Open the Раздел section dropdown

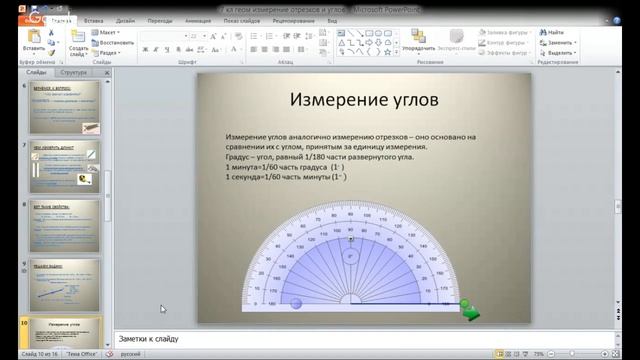(x=106, y=53)
